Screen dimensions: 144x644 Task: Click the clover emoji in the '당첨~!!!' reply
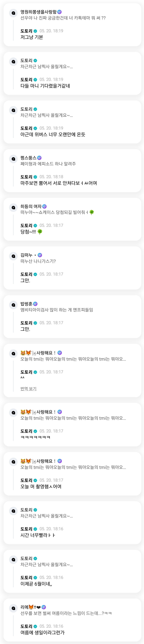[40, 232]
